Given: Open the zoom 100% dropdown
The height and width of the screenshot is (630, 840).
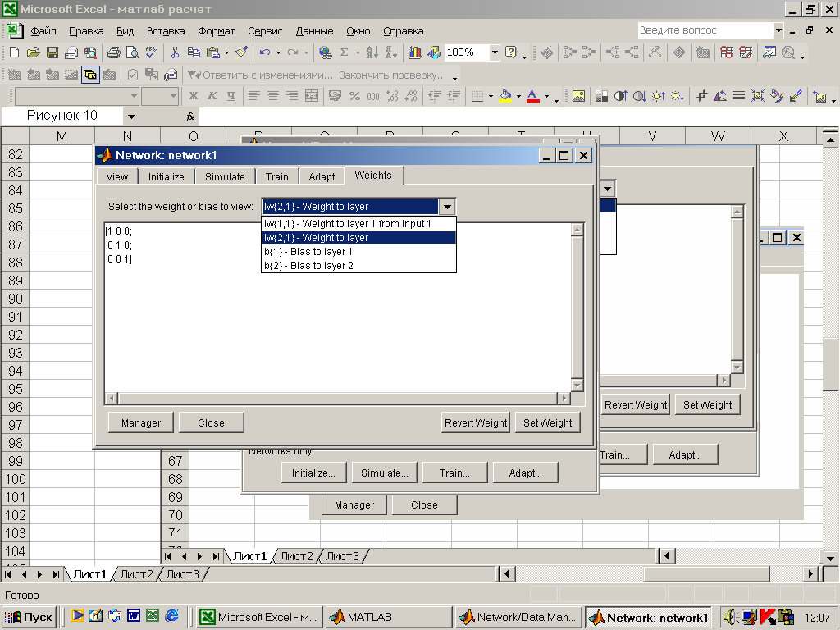Looking at the screenshot, I should (x=495, y=52).
